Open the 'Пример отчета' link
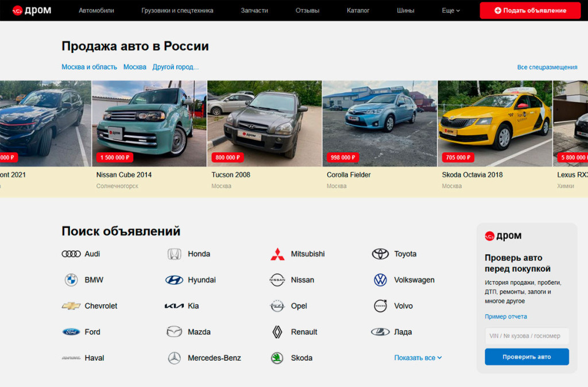588x387 pixels. [x=505, y=316]
